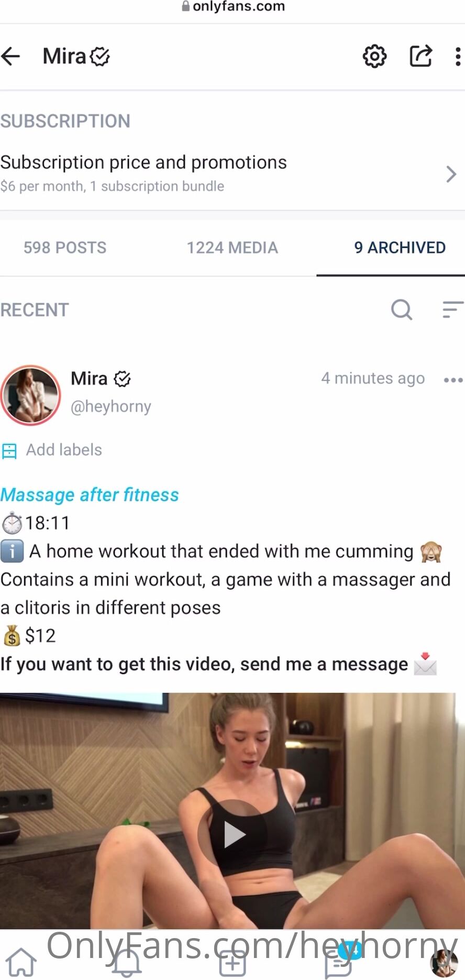
Task: Create new post with plus icon
Action: point(233,963)
